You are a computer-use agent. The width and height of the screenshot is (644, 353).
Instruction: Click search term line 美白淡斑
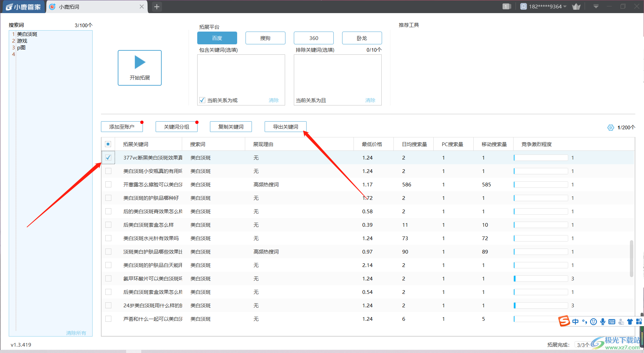[27, 34]
